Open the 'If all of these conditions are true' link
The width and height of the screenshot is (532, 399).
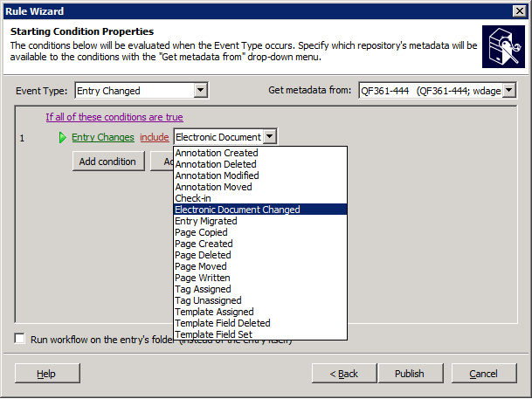[x=114, y=117]
